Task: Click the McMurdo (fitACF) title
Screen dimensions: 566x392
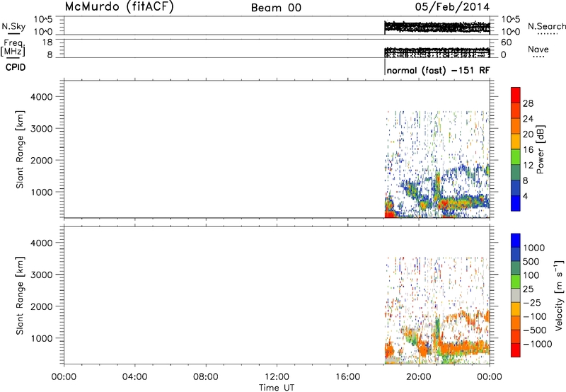Action: [119, 6]
